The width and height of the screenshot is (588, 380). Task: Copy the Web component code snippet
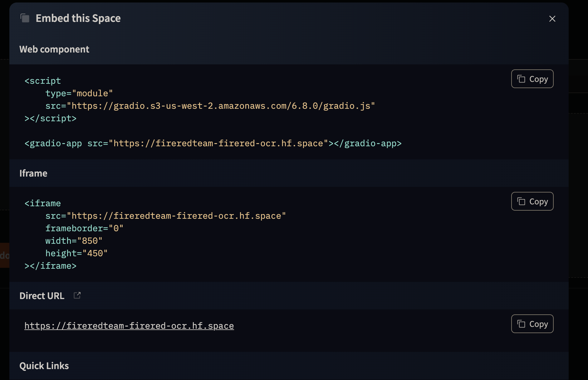point(532,79)
